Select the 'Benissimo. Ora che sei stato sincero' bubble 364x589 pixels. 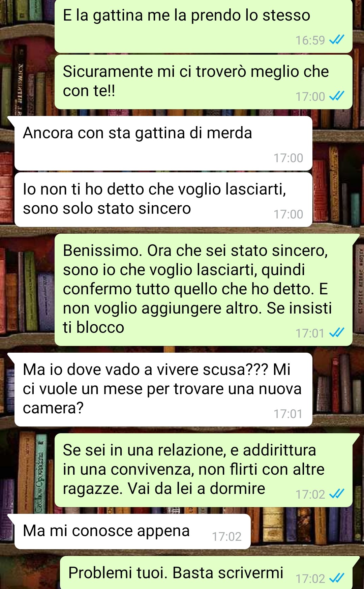click(204, 290)
